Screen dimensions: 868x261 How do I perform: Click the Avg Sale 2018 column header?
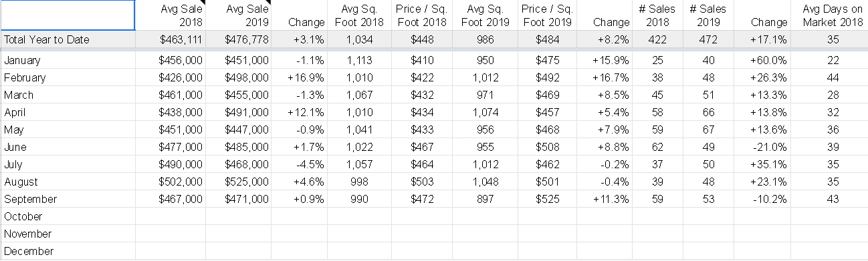click(x=171, y=15)
